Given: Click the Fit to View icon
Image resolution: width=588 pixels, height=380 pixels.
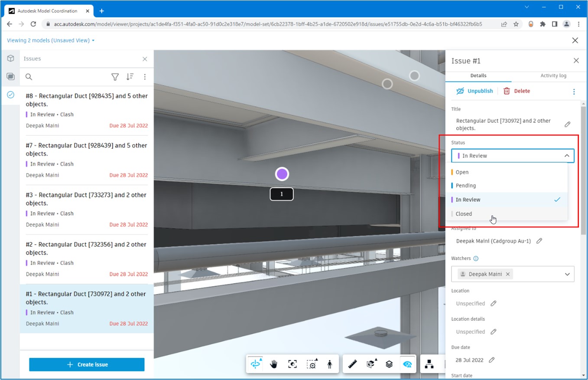Looking at the screenshot, I should [x=292, y=364].
